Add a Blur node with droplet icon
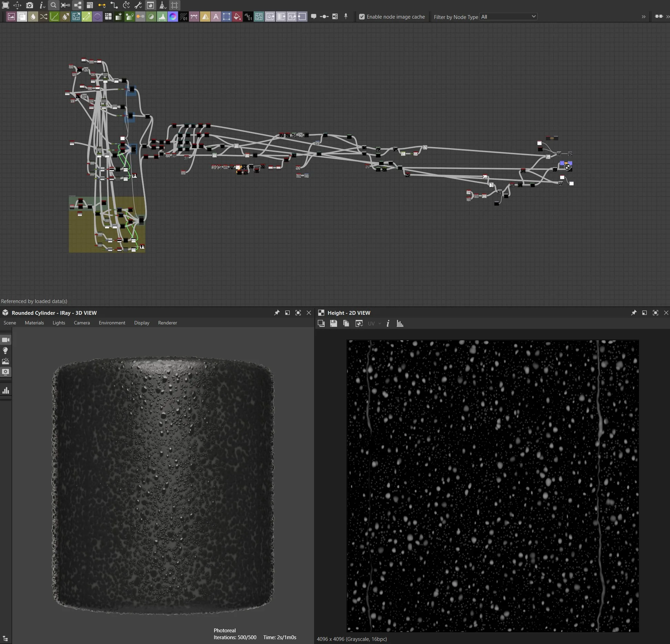The width and height of the screenshot is (670, 644). [x=33, y=17]
